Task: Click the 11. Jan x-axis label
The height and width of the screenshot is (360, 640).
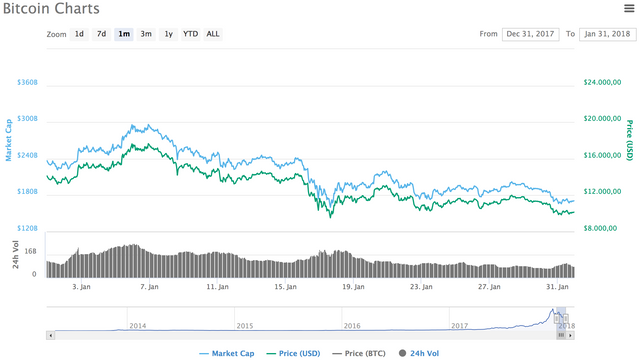Action: coord(218,287)
